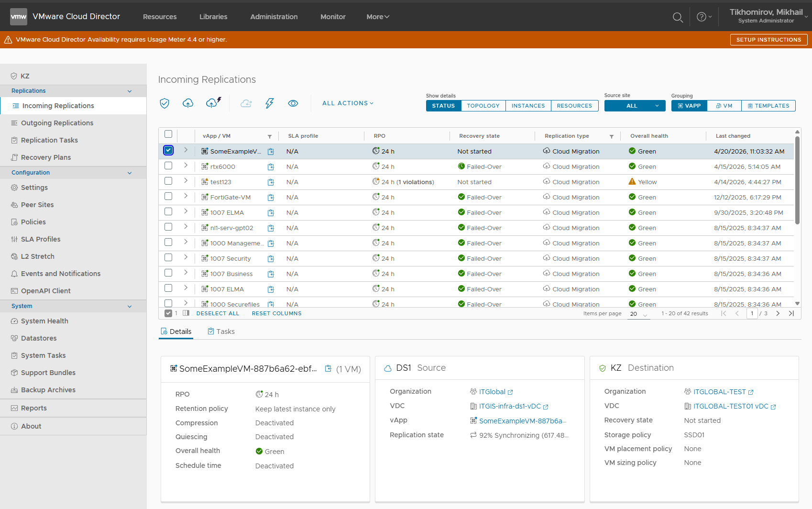
Task: Open the Resources menu
Action: (x=160, y=17)
